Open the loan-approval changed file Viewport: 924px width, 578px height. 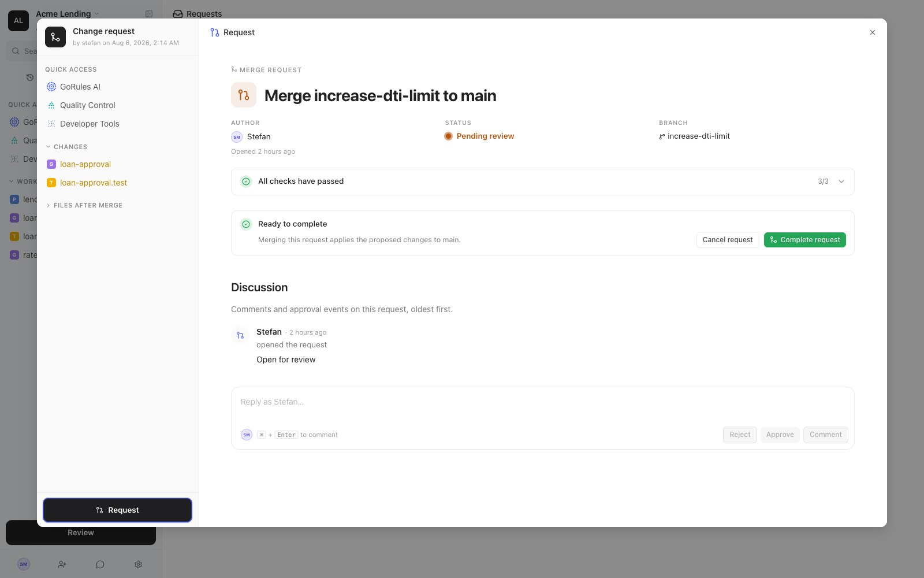(x=85, y=164)
